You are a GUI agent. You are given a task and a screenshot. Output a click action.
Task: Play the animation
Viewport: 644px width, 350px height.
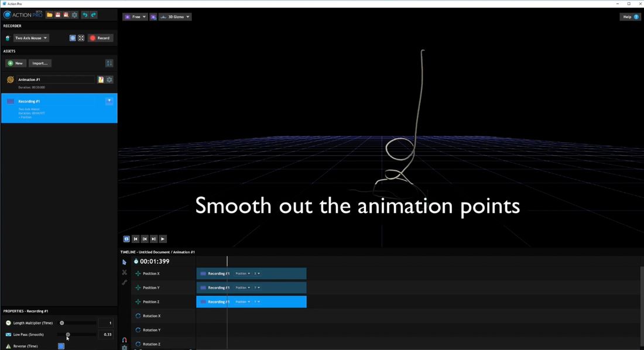click(x=163, y=239)
